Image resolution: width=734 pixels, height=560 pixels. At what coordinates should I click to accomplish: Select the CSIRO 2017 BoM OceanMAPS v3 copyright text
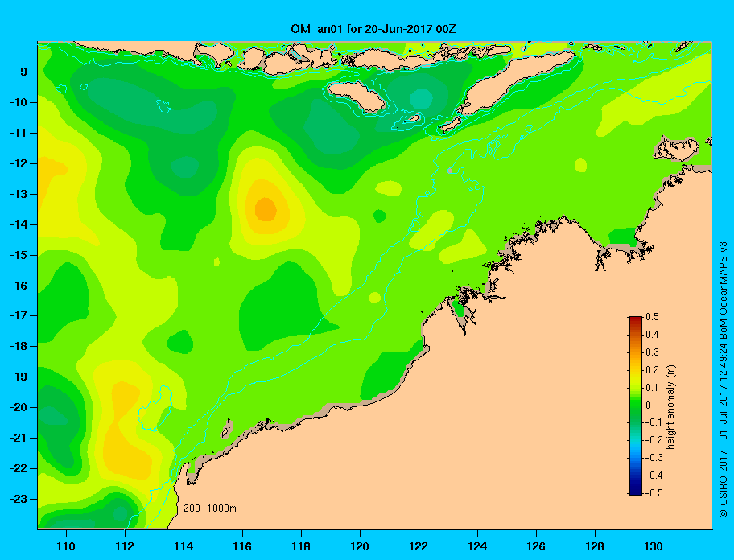[724, 380]
